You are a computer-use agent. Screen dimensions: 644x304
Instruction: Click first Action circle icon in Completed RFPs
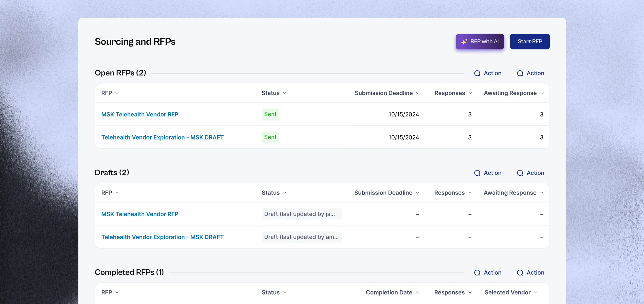click(x=477, y=273)
